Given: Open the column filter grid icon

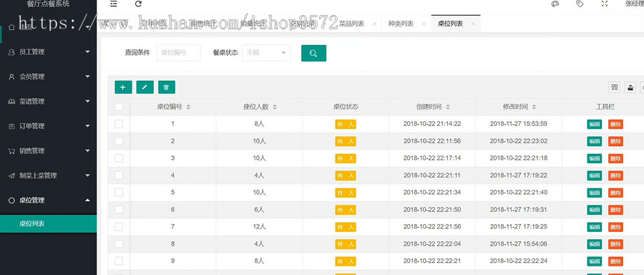Looking at the screenshot, I should click(x=615, y=87).
